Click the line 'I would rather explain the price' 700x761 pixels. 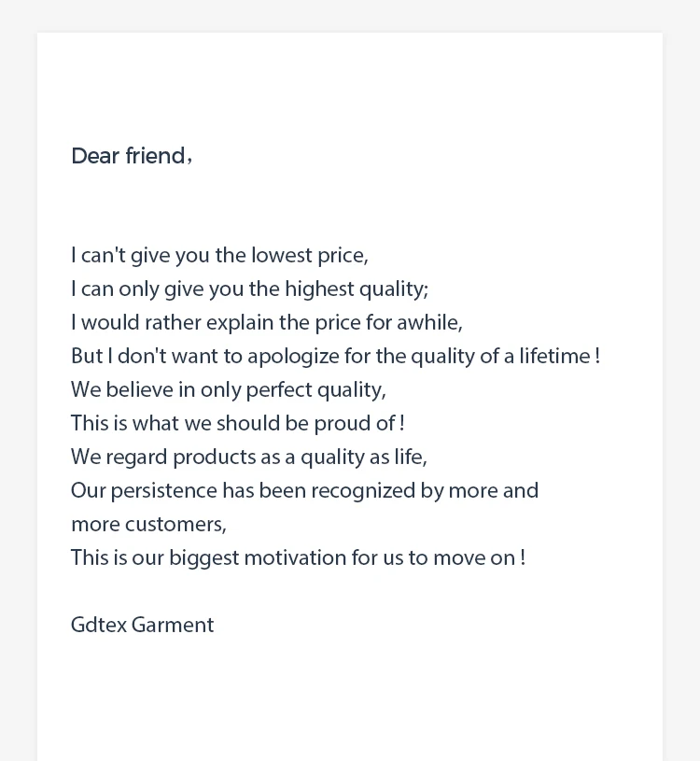click(x=266, y=323)
